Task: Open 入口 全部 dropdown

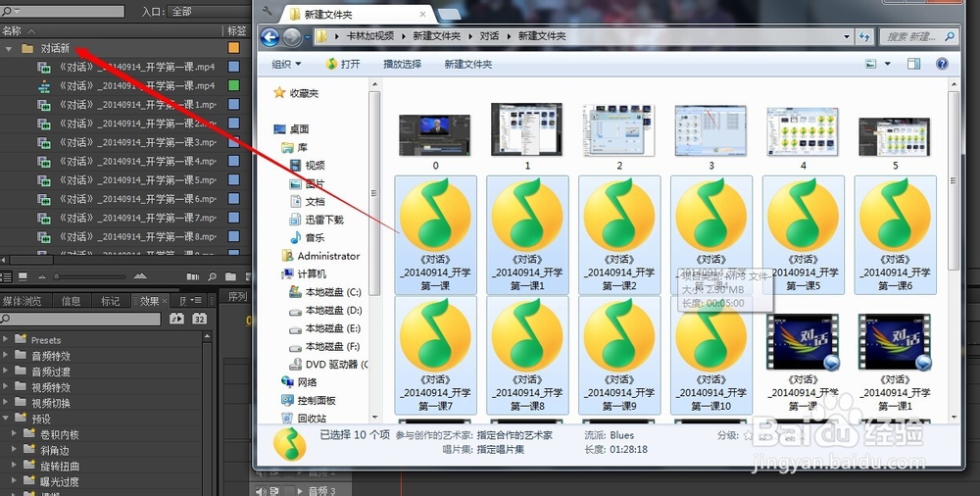Action: tap(208, 11)
